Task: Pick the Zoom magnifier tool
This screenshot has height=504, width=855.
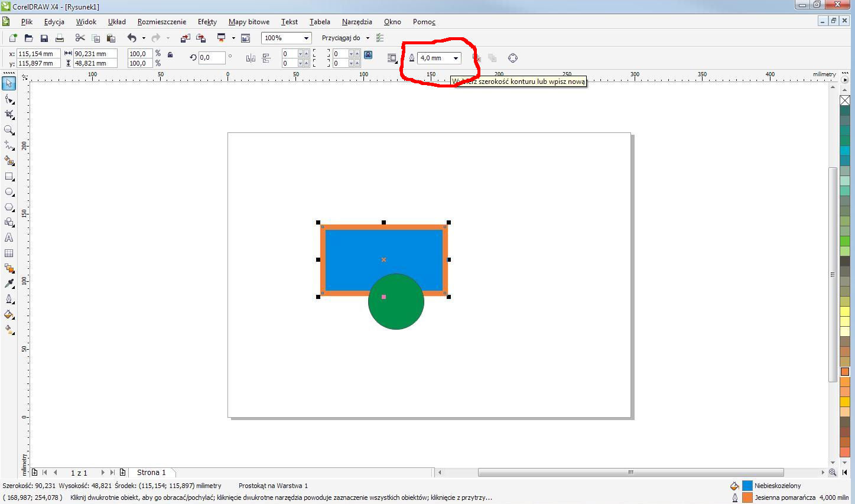Action: point(9,130)
